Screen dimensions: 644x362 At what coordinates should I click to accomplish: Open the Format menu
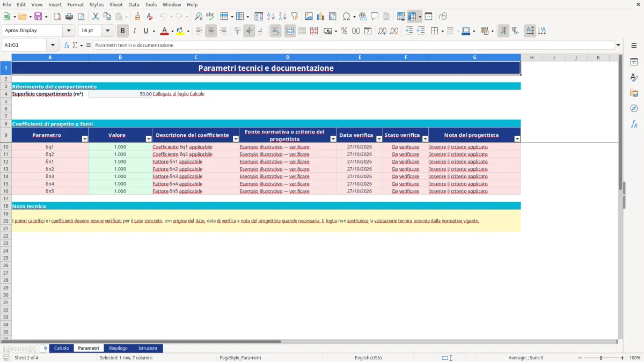[75, 4]
